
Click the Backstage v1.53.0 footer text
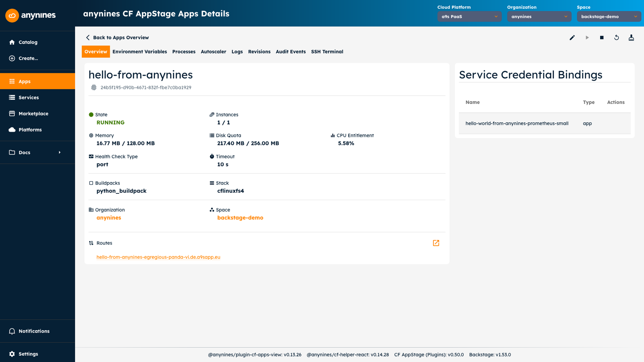[x=490, y=355]
